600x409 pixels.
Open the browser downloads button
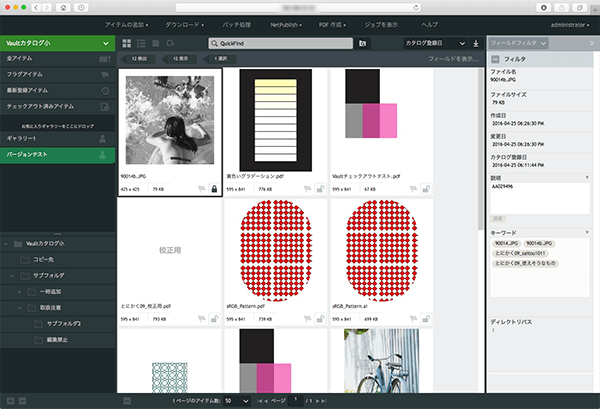(544, 8)
